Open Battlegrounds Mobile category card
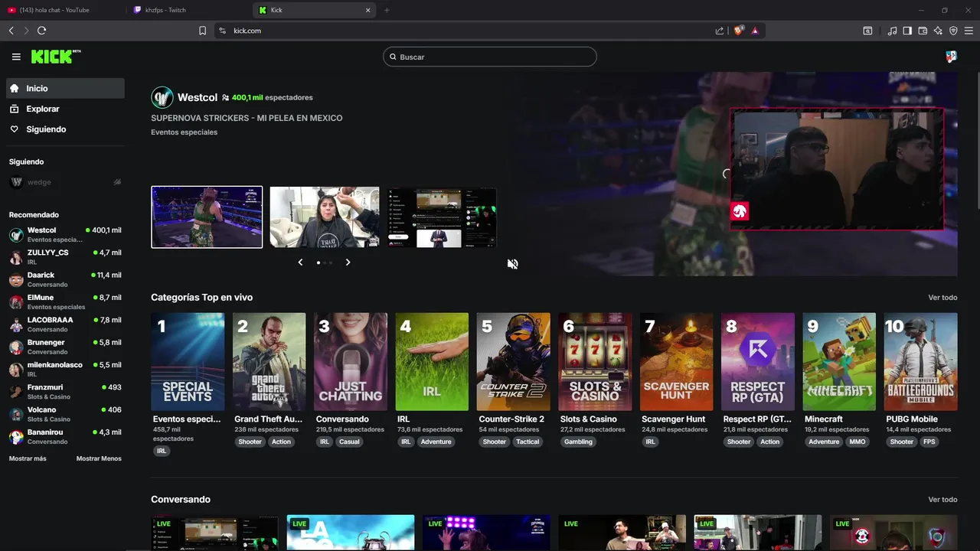The image size is (980, 551). coord(921,362)
